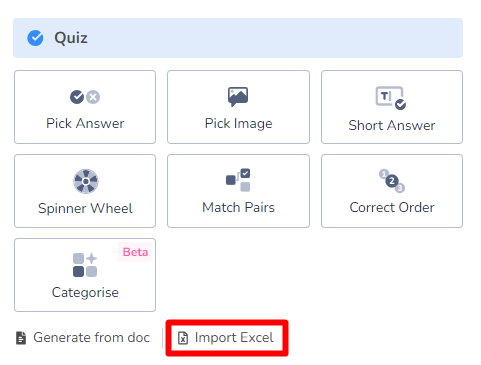
Task: Click the Excel file icon
Action: pyautogui.click(x=183, y=338)
